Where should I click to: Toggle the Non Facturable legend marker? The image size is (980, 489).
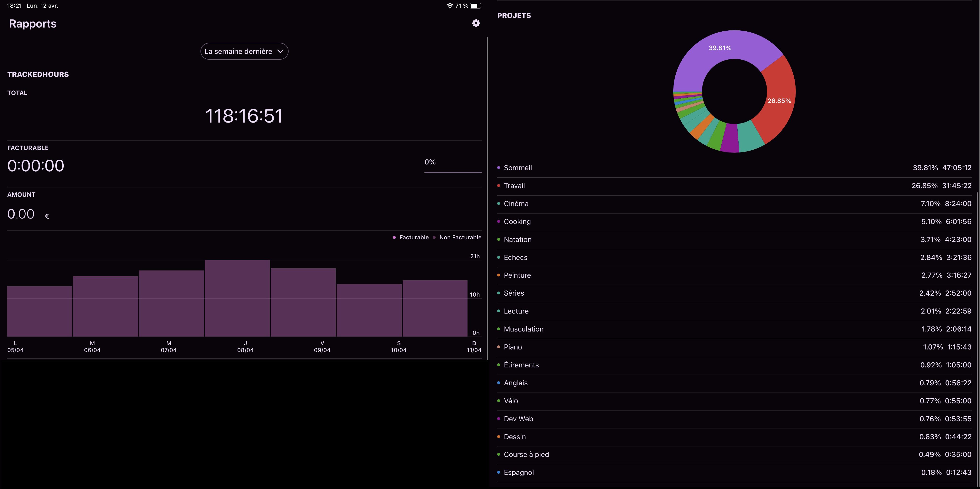coord(434,237)
